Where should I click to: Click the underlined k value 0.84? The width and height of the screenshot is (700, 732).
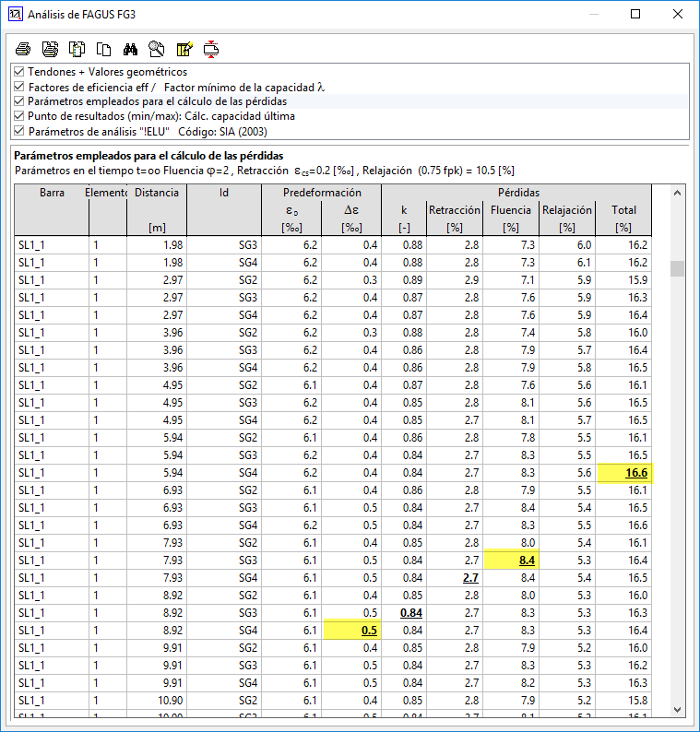[x=411, y=613]
